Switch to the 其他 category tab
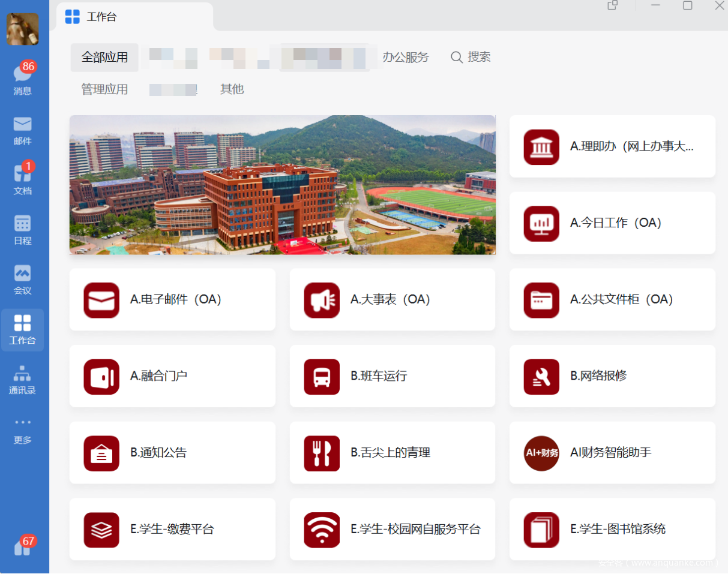 (x=232, y=89)
